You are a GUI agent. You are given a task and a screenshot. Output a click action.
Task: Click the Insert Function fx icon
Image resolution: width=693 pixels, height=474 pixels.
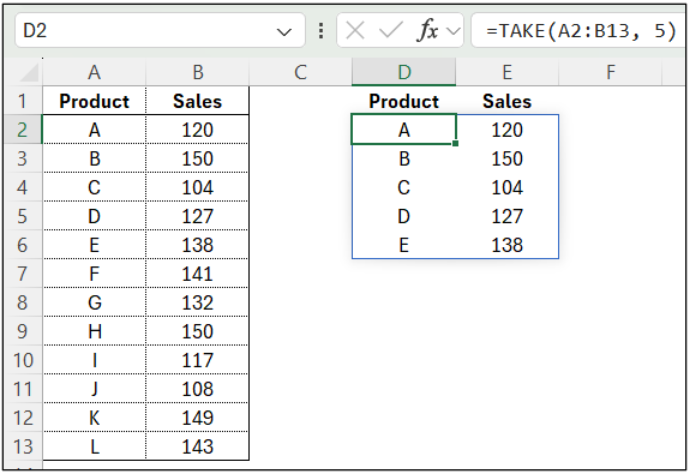pyautogui.click(x=428, y=31)
